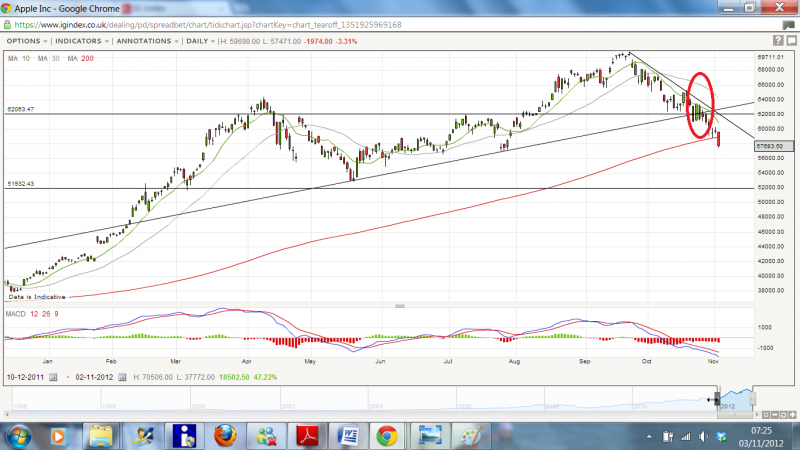Switch to Google Chrome taskbar icon
Image resolution: width=800 pixels, height=450 pixels.
(386, 436)
